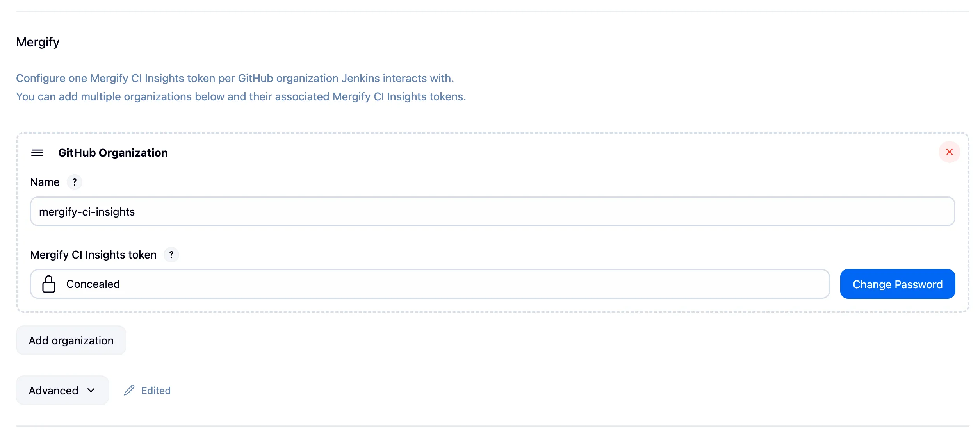The image size is (980, 439).
Task: Click the Mergify heading
Action: 37,42
